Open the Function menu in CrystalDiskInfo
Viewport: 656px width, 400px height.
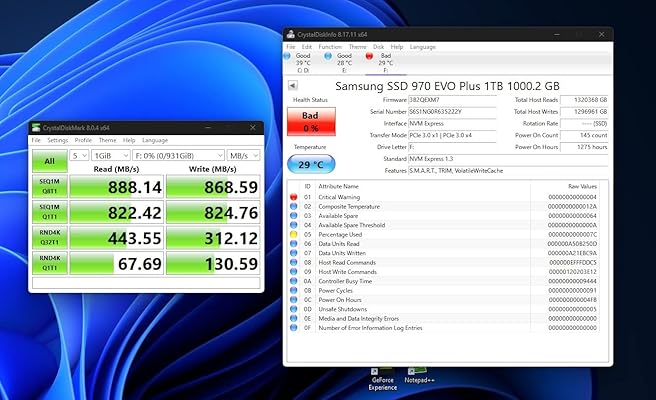point(329,46)
